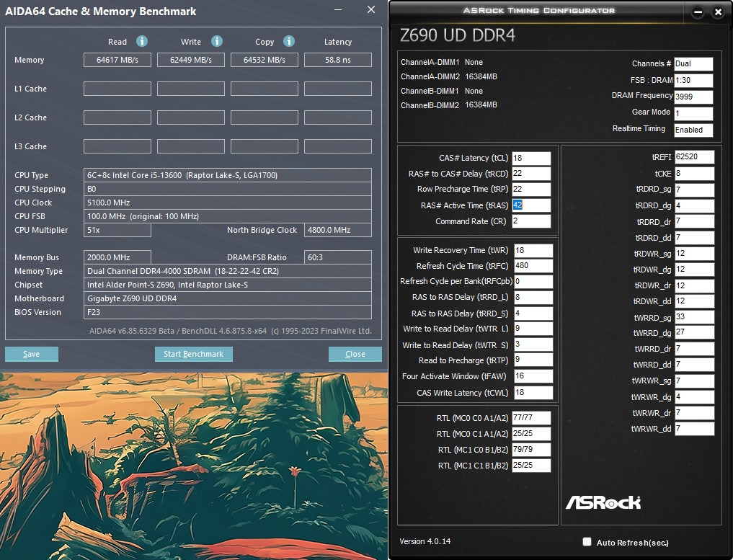Click the Read info icon in AIDA64
733x560 pixels.
coord(142,41)
